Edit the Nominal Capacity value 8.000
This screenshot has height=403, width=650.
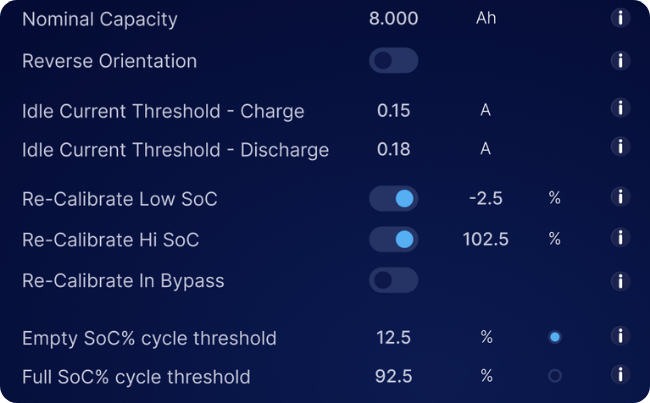click(x=393, y=19)
